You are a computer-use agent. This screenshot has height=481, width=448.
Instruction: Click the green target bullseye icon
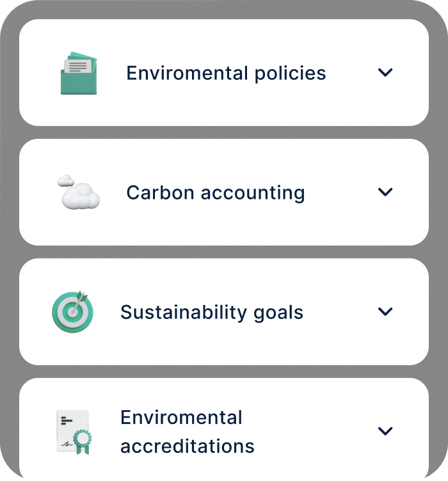70,314
